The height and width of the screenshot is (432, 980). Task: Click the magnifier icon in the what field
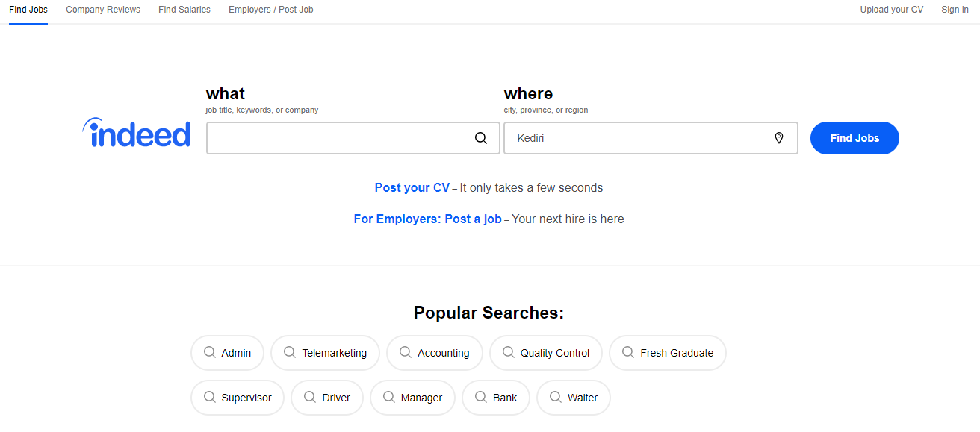(481, 138)
